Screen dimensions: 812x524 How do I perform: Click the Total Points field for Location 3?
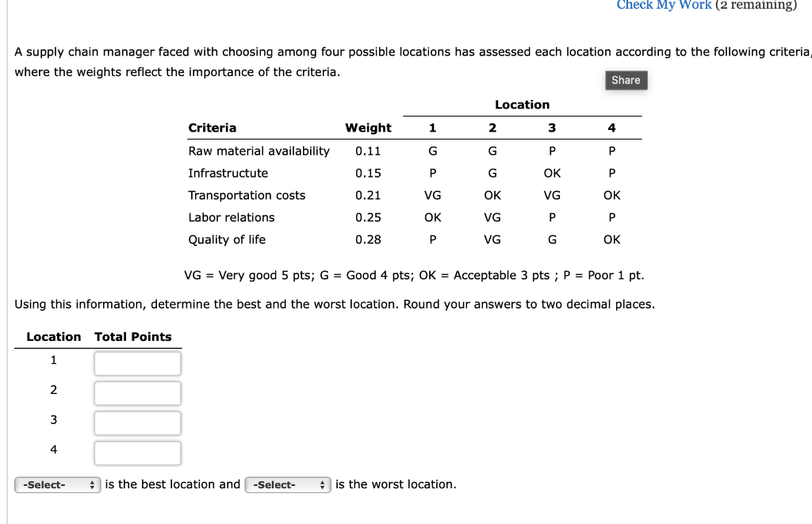click(x=137, y=423)
